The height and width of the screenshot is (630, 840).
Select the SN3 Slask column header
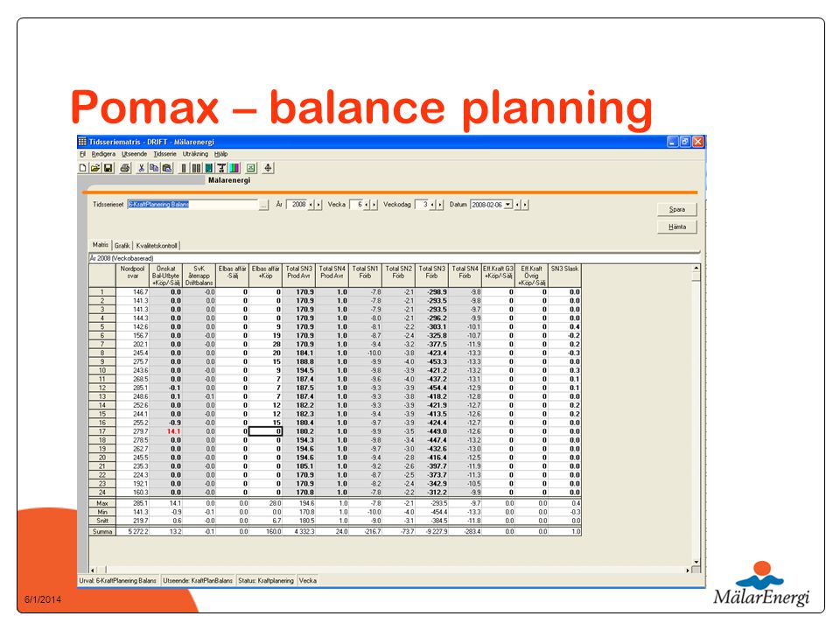[x=564, y=276]
